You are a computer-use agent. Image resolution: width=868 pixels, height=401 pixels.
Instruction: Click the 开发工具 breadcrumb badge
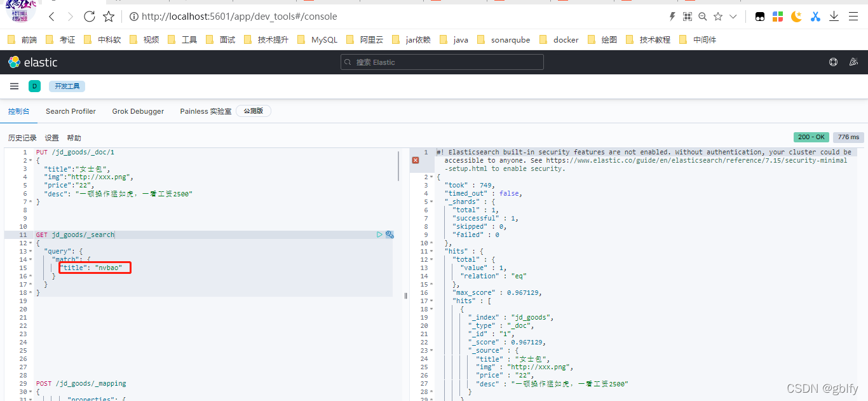[x=67, y=86]
